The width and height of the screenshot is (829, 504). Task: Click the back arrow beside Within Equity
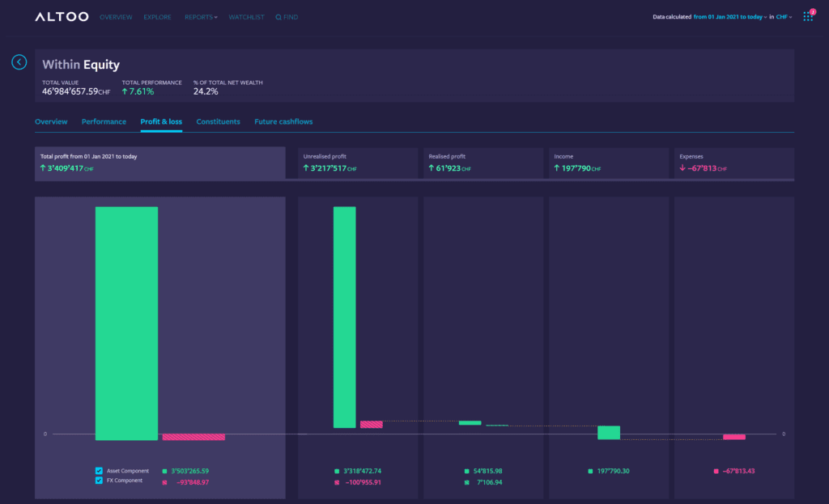point(19,62)
